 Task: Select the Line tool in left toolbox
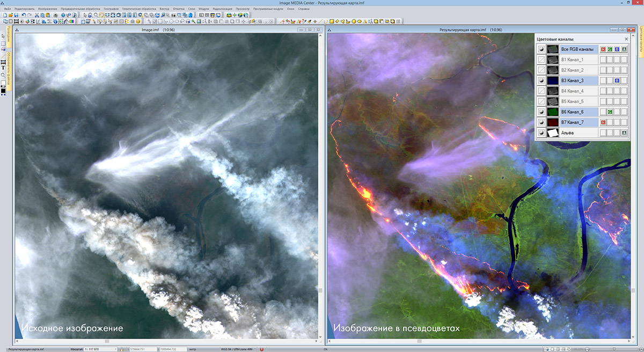point(3,56)
